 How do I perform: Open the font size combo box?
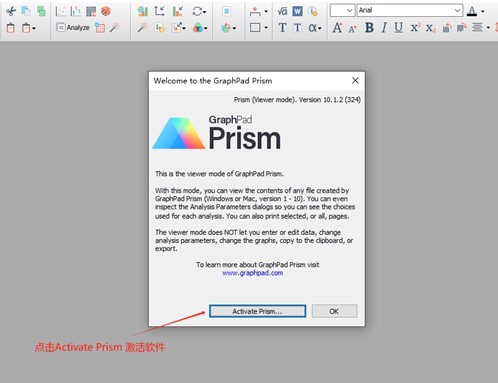342,11
